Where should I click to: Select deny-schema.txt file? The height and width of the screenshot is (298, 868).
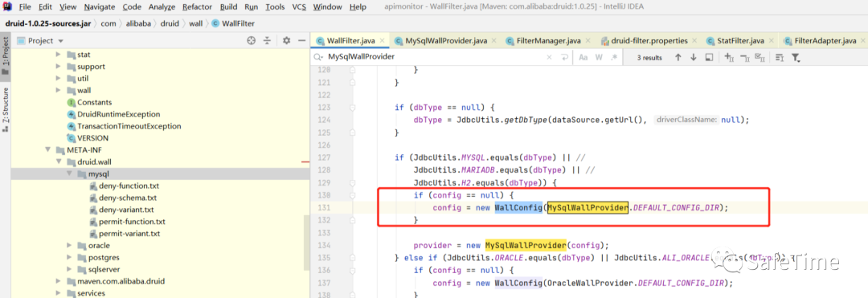pyautogui.click(x=127, y=198)
